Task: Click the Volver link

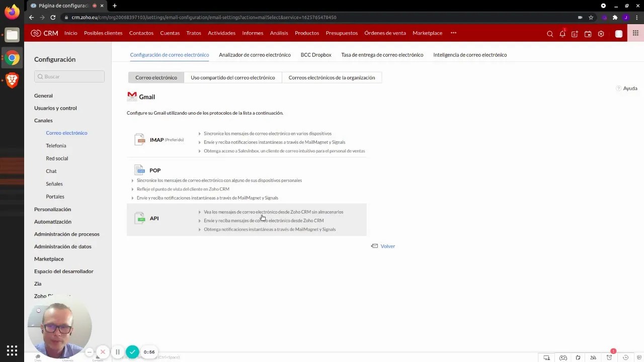Action: (x=387, y=246)
